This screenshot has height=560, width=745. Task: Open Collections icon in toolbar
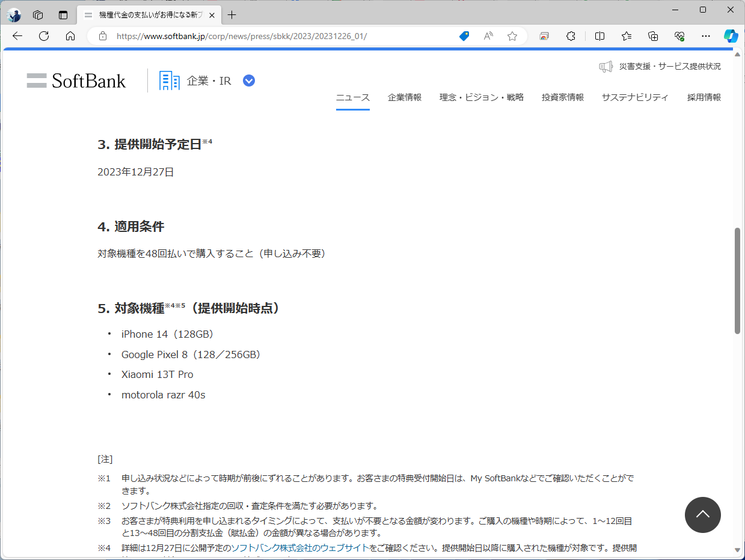pyautogui.click(x=654, y=36)
